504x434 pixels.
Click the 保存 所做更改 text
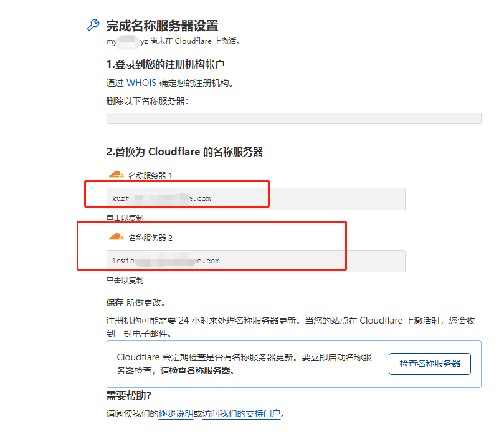pos(136,302)
